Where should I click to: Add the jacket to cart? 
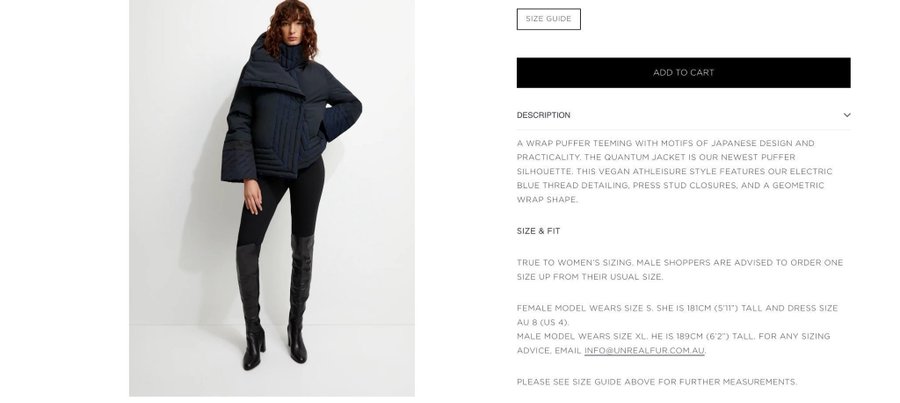tap(683, 73)
